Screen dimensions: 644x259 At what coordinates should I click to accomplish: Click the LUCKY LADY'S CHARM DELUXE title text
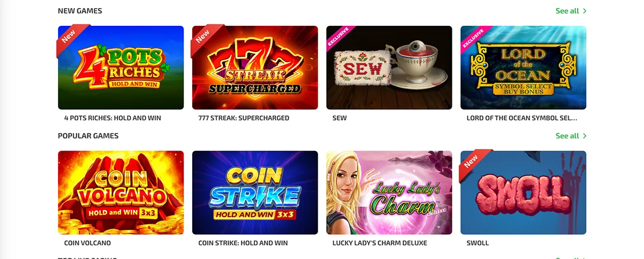click(380, 243)
